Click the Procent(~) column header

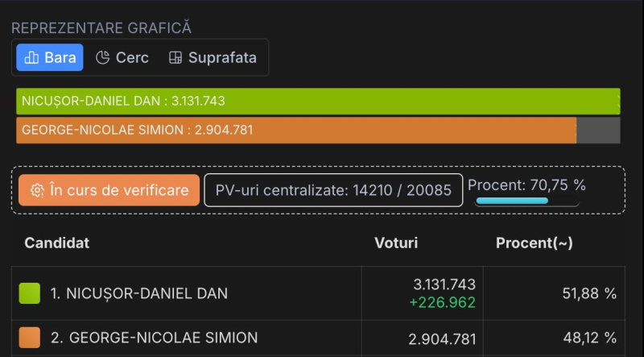534,243
